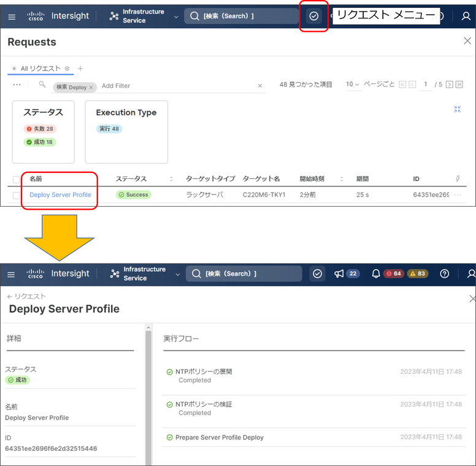The width and height of the screenshot is (476, 466).
Task: Open announcements megaphone icon
Action: click(339, 273)
